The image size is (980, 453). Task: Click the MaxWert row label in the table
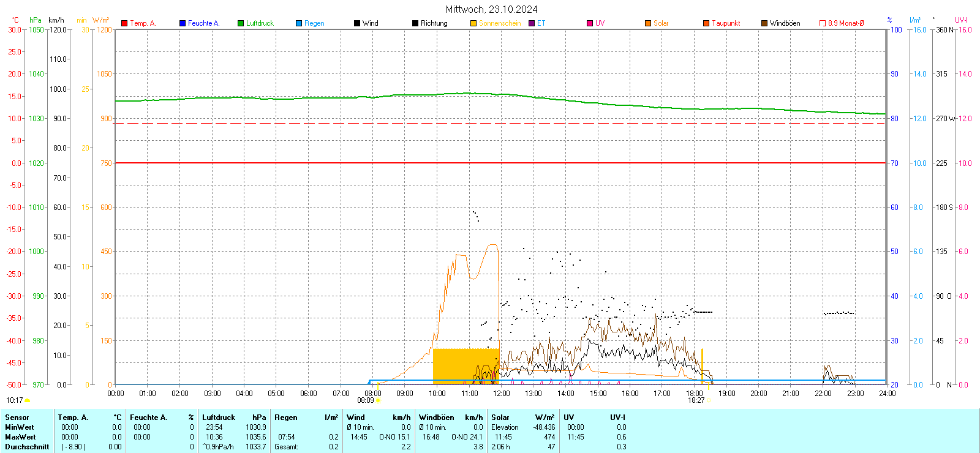(20, 437)
